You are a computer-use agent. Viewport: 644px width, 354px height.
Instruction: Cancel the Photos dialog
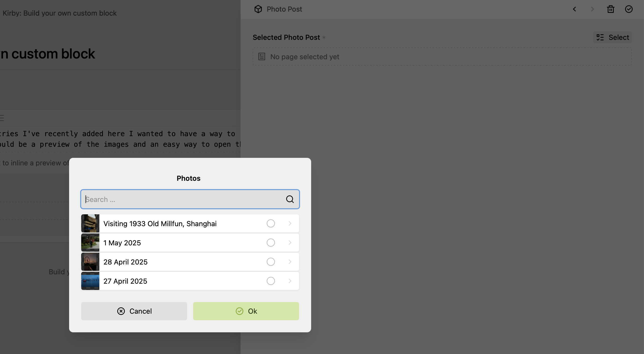coord(134,311)
